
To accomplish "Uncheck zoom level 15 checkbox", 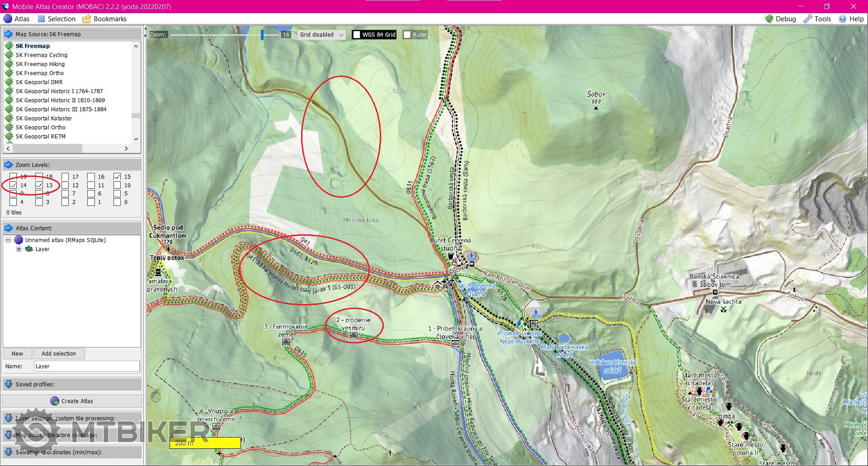I will pos(117,176).
